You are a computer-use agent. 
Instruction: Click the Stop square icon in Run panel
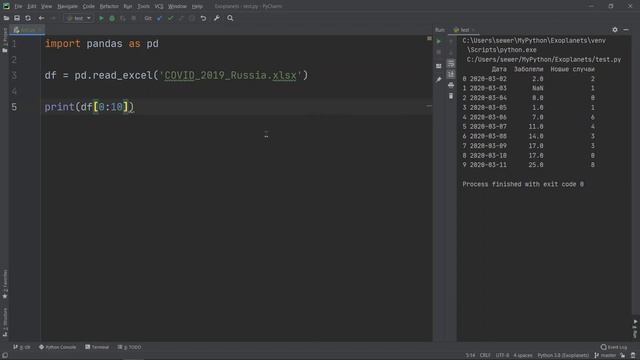point(439,52)
